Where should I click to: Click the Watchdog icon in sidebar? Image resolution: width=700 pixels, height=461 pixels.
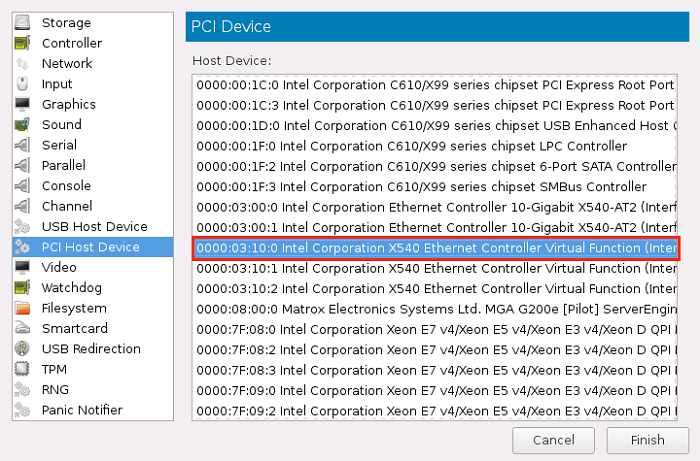22,288
